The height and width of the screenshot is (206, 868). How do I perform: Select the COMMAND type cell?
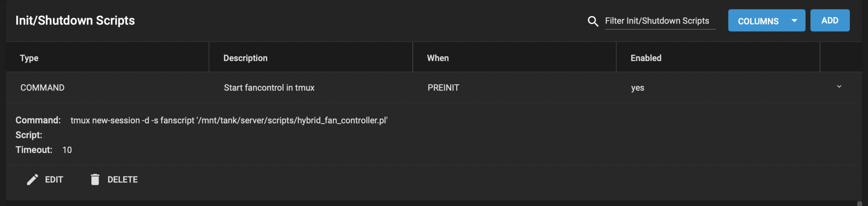pos(42,88)
